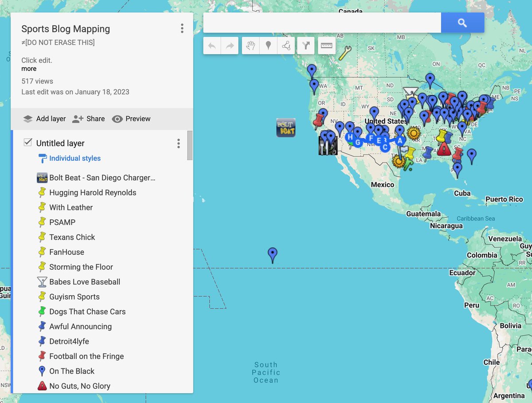Select Babes Love Baseball list item
Image resolution: width=532 pixels, height=403 pixels.
85,282
